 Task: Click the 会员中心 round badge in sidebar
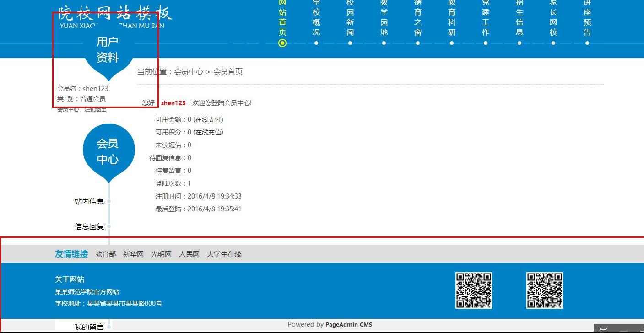(x=108, y=151)
